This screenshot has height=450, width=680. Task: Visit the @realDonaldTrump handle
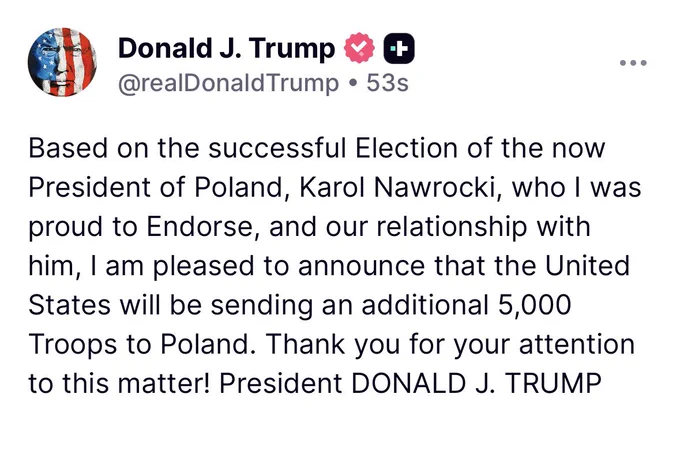point(229,83)
